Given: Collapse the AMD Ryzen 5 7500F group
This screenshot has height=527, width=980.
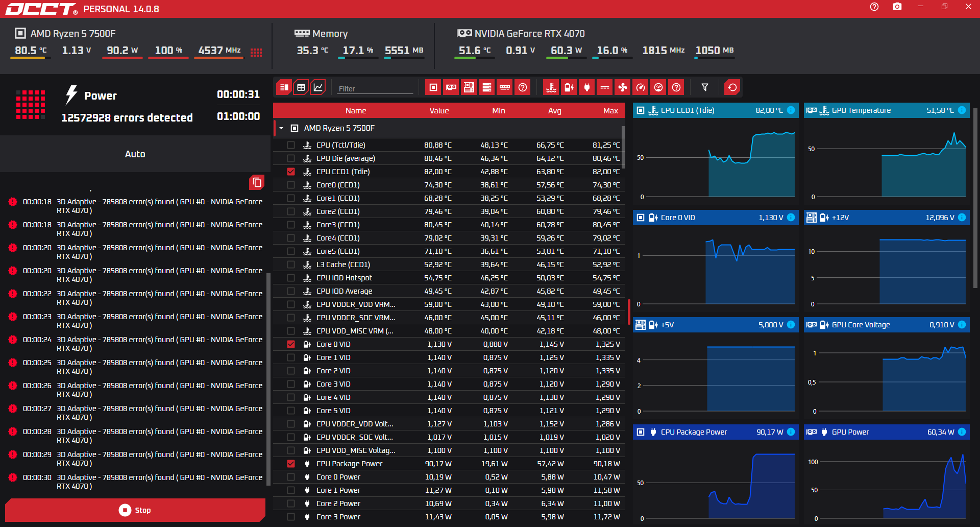Looking at the screenshot, I should (x=281, y=128).
